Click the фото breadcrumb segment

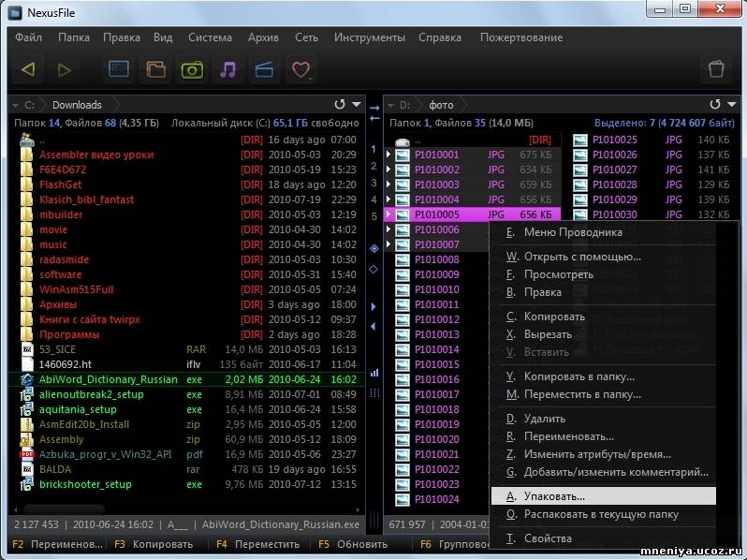[441, 105]
